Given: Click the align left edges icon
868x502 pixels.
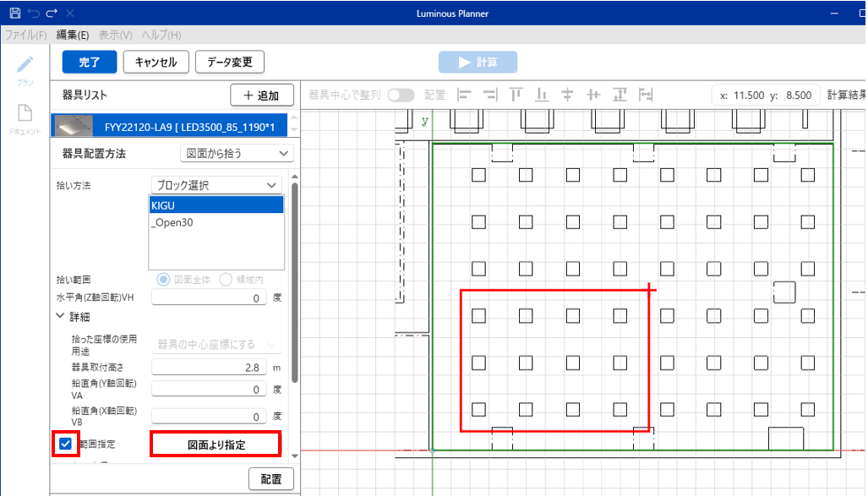Looking at the screenshot, I should (464, 95).
